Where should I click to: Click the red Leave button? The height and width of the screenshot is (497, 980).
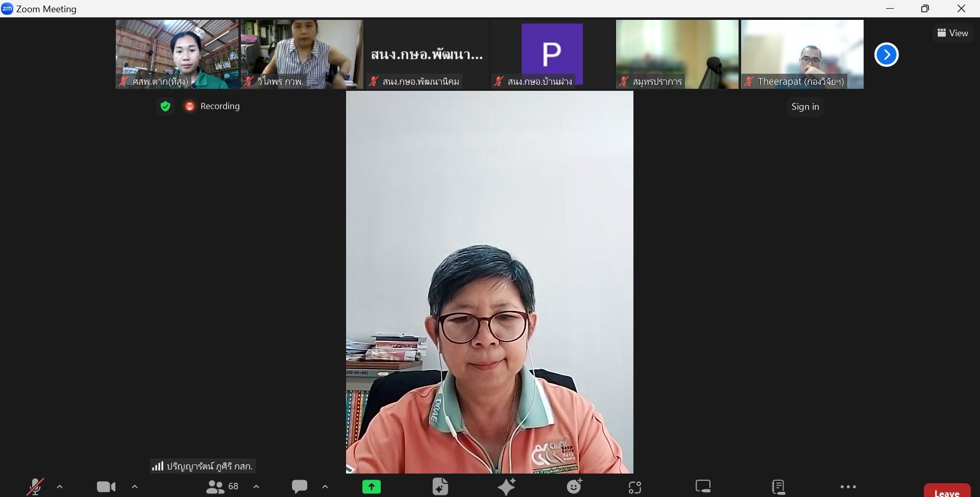(947, 491)
